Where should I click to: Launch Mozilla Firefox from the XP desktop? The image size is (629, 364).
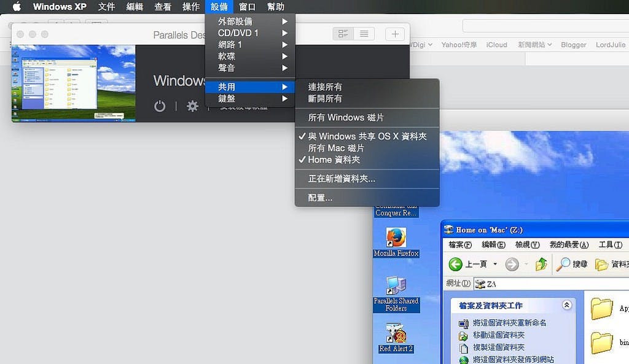coord(396,239)
